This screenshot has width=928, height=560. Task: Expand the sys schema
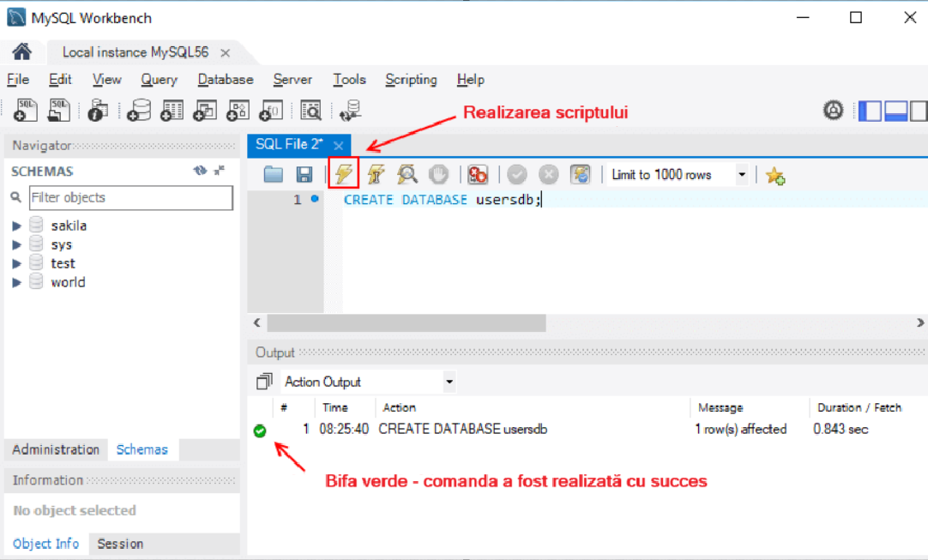point(16,244)
